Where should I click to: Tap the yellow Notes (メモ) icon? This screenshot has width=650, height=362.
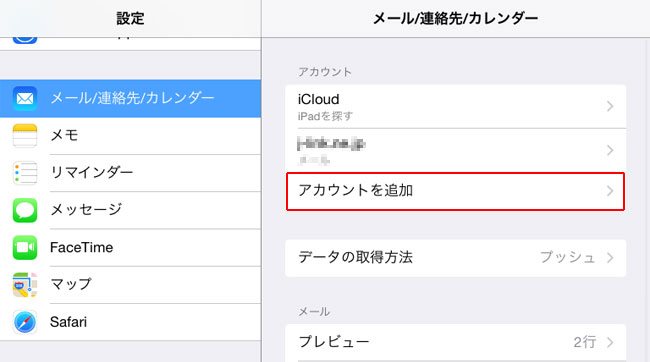point(25,136)
